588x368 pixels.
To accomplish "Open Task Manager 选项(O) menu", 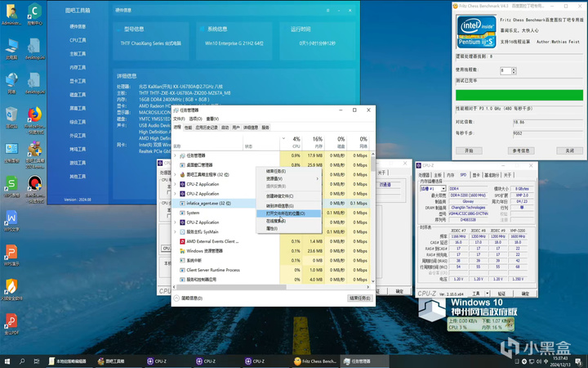I will (195, 119).
